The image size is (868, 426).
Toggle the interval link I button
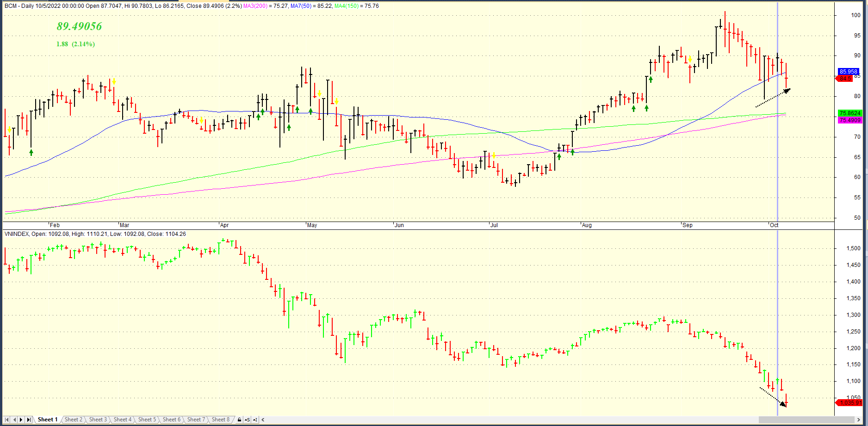(x=255, y=420)
